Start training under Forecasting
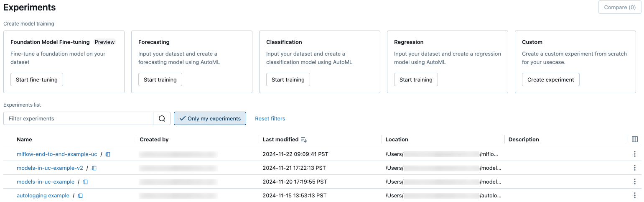The width and height of the screenshot is (644, 202). pos(160,79)
